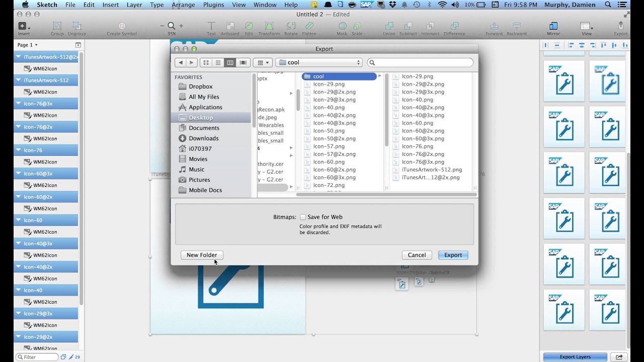Click the search field in the Export dialog
The height and width of the screenshot is (362, 644).
coord(420,62)
